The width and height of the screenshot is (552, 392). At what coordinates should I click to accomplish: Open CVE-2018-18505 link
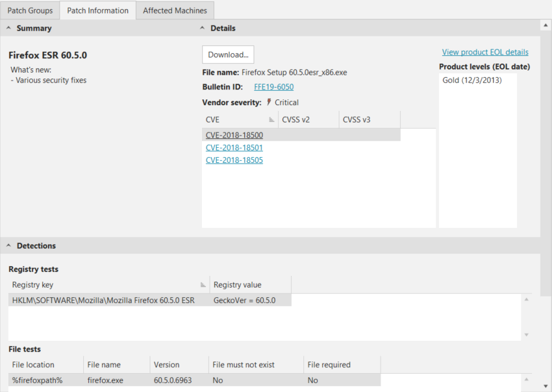(x=234, y=160)
